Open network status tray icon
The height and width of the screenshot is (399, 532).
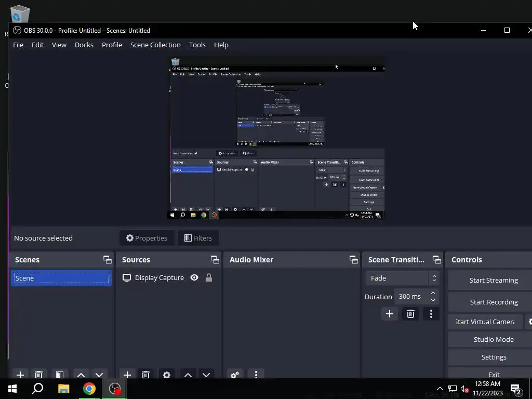tap(453, 389)
